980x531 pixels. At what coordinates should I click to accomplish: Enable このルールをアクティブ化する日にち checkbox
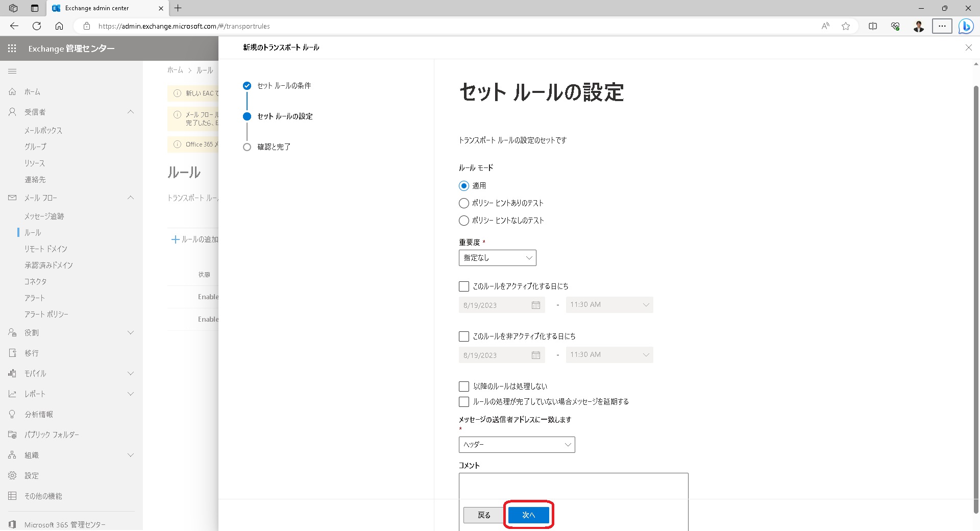(x=463, y=286)
